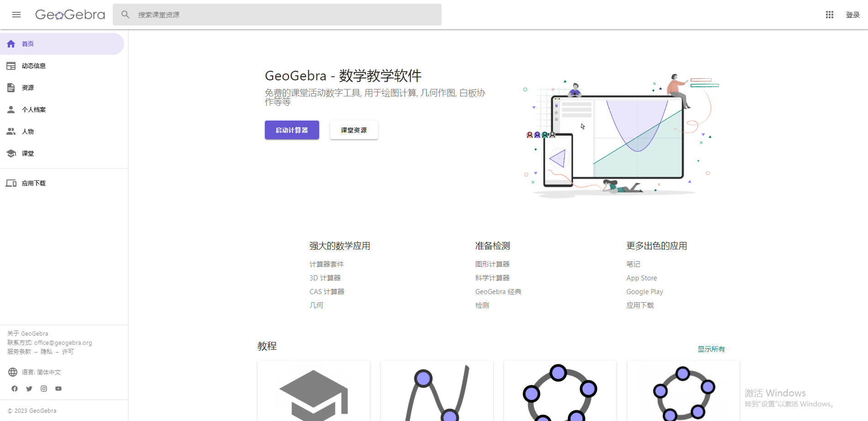Open 人物 people icon in sidebar

(11, 132)
